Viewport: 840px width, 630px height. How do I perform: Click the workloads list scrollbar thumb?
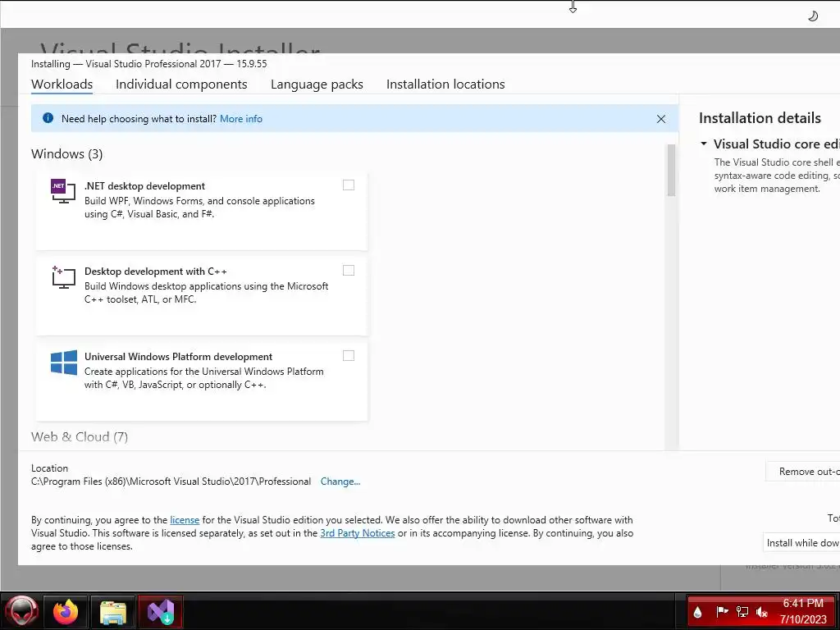671,171
